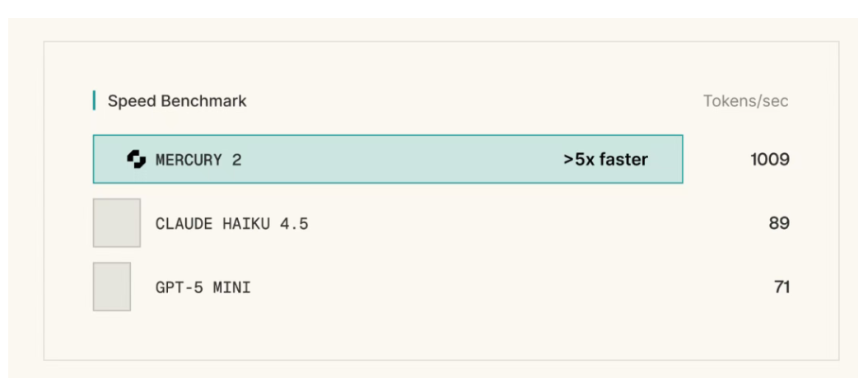Click the 1009 tokens/sec value
The width and height of the screenshot is (868, 392).
point(769,160)
